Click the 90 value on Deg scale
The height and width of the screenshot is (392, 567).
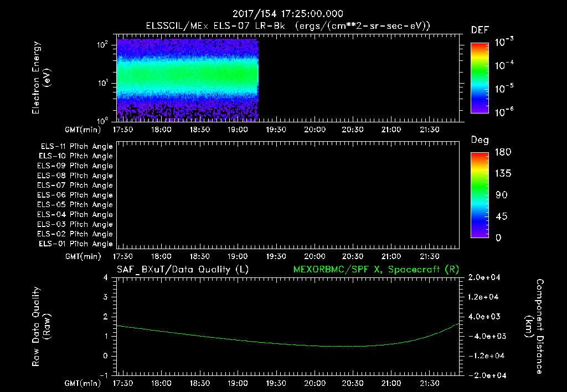(502, 195)
